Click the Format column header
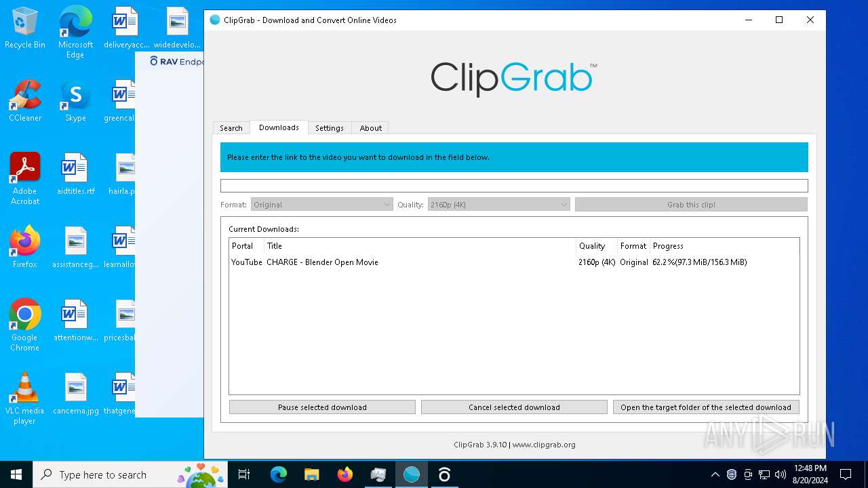The height and width of the screenshot is (488, 868). (633, 246)
